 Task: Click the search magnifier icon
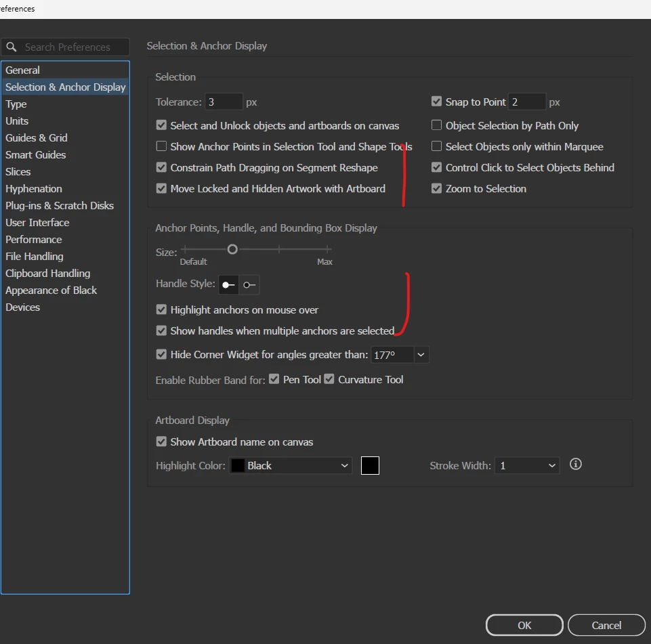(12, 47)
